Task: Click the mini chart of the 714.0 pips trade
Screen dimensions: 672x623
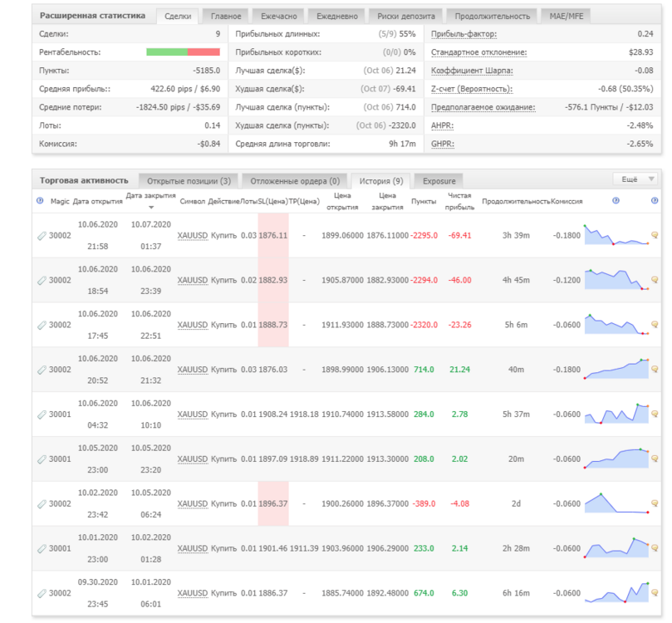Action: point(616,369)
